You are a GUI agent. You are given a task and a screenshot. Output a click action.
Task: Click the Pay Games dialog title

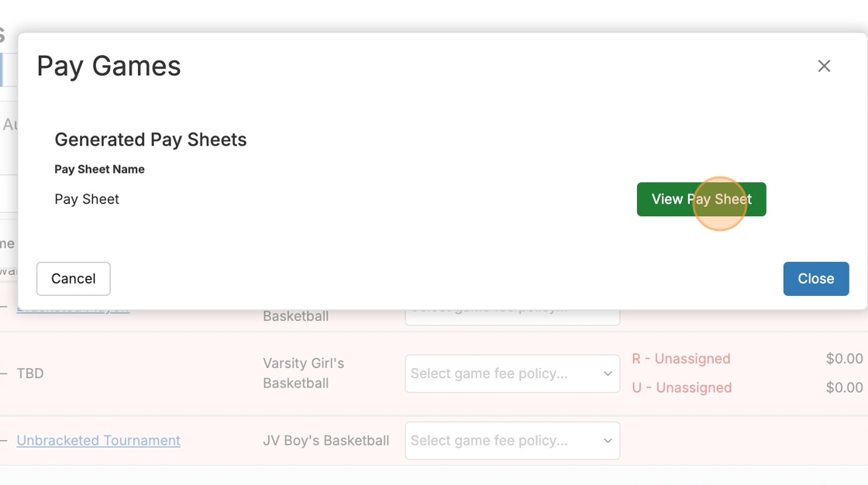108,67
